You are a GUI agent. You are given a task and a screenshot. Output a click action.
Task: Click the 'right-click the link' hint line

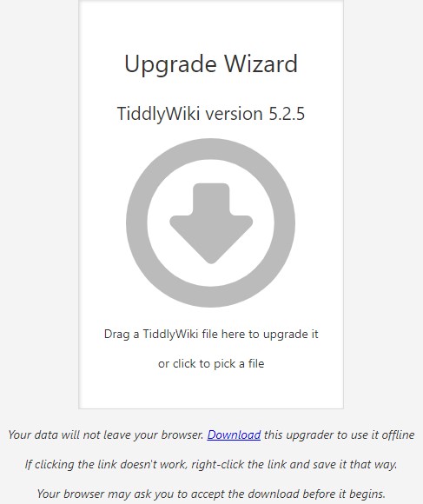(x=211, y=465)
